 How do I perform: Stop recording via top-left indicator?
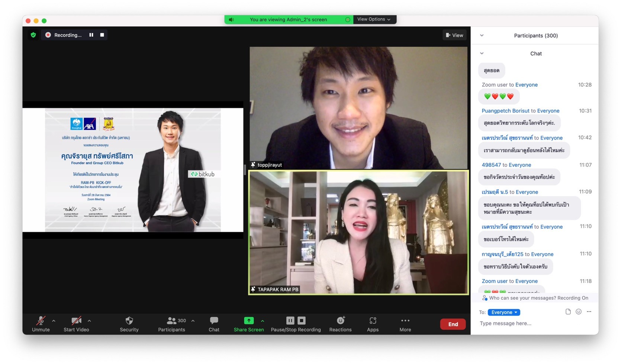(102, 35)
